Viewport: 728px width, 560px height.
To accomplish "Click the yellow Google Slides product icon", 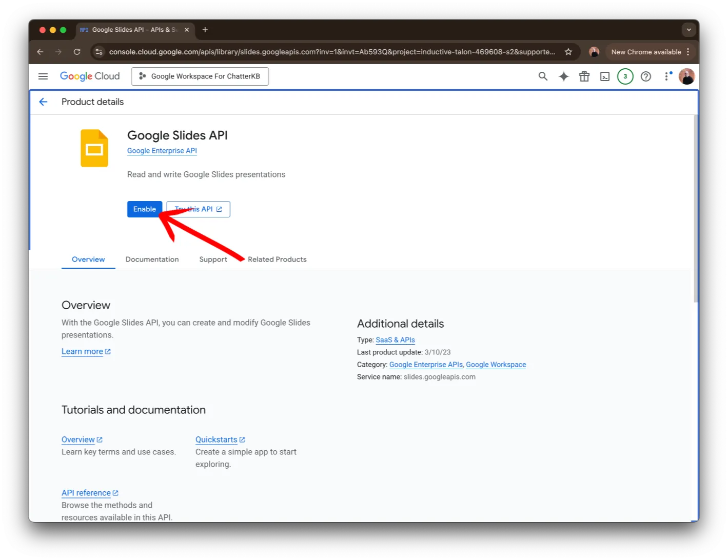I will (x=94, y=148).
